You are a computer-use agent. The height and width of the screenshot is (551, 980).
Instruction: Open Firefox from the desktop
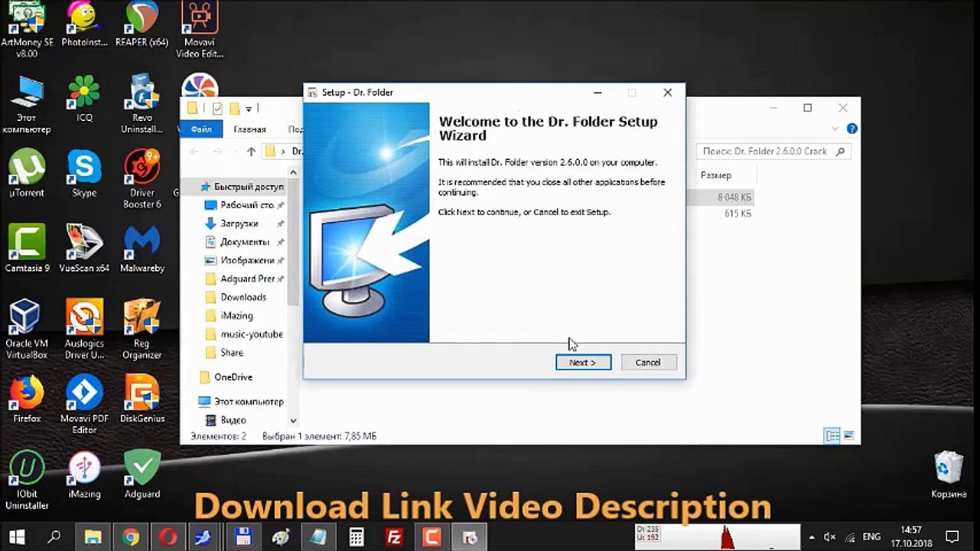[27, 399]
